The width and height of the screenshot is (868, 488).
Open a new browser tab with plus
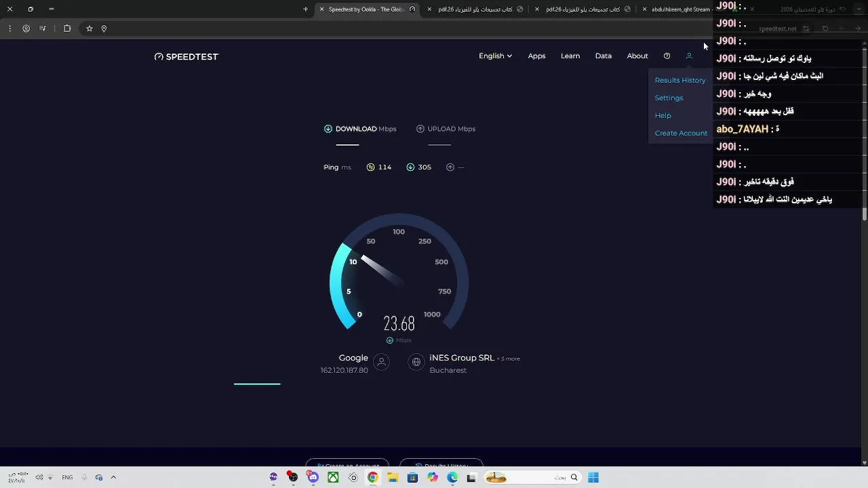[x=305, y=9]
